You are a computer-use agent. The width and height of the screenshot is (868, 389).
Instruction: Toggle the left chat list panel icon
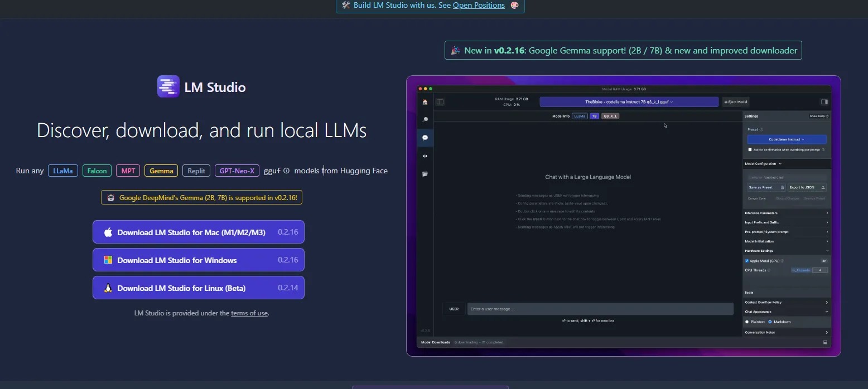440,102
